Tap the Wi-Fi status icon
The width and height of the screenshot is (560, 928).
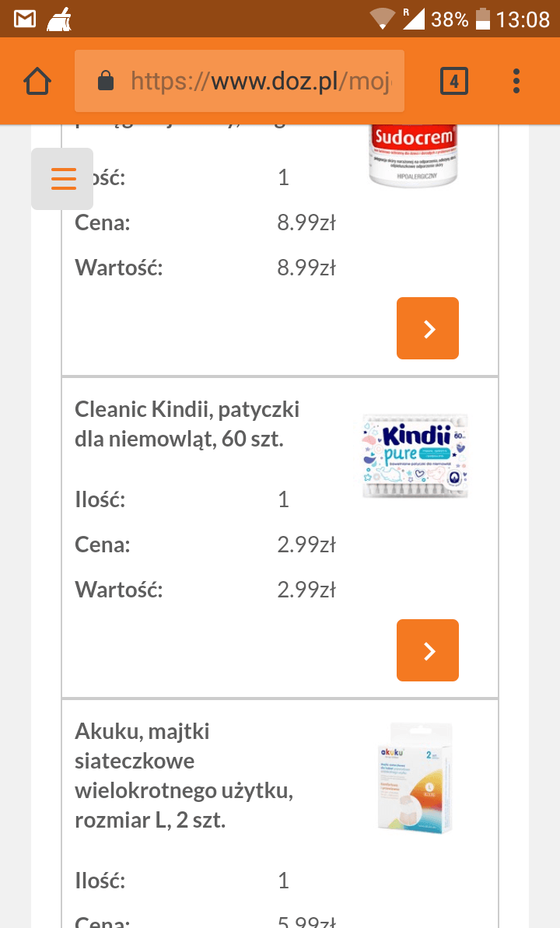click(382, 19)
